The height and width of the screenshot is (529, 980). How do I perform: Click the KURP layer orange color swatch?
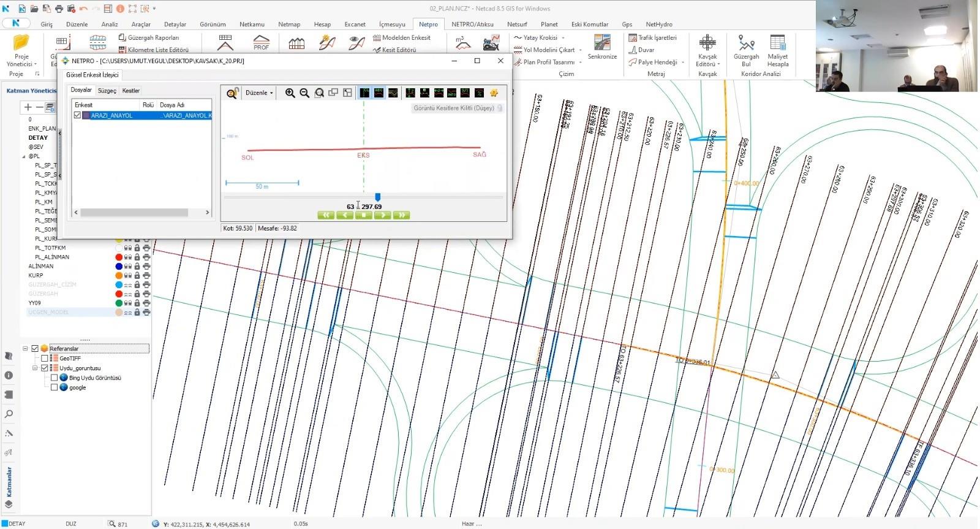[119, 275]
